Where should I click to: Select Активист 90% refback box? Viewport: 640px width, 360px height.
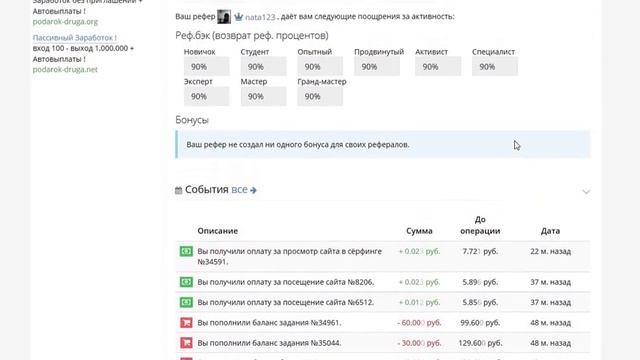438,67
